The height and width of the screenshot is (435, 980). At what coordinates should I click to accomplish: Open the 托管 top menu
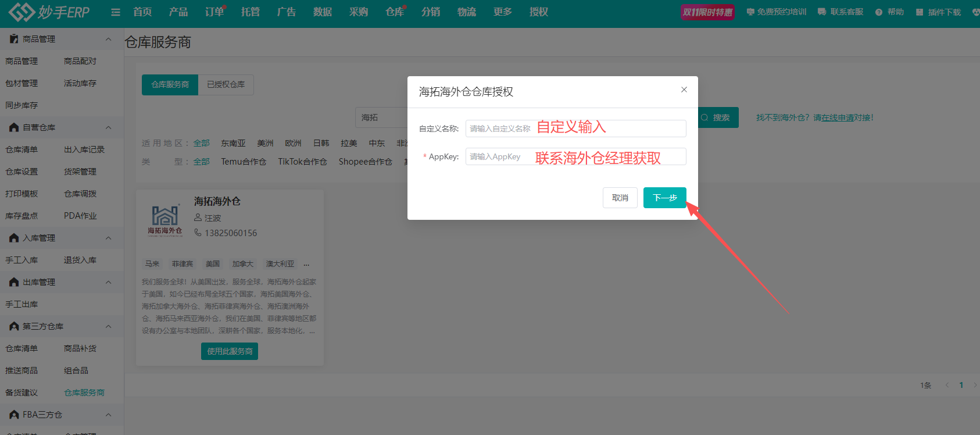coord(251,12)
